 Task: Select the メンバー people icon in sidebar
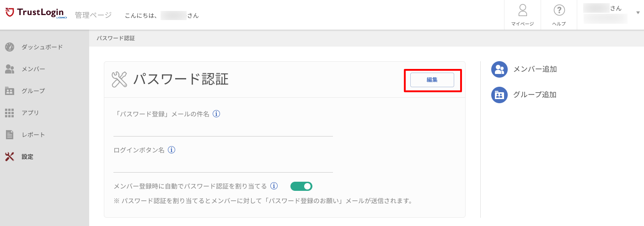coord(10,69)
